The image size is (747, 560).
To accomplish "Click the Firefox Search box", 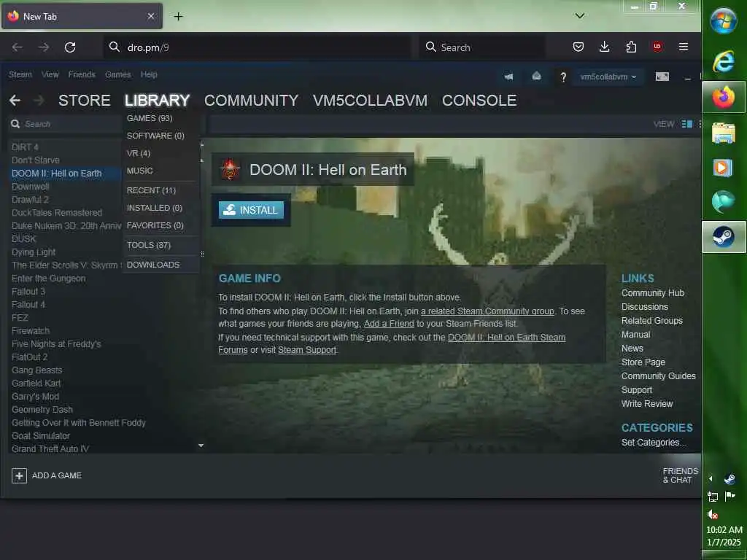I will click(482, 47).
